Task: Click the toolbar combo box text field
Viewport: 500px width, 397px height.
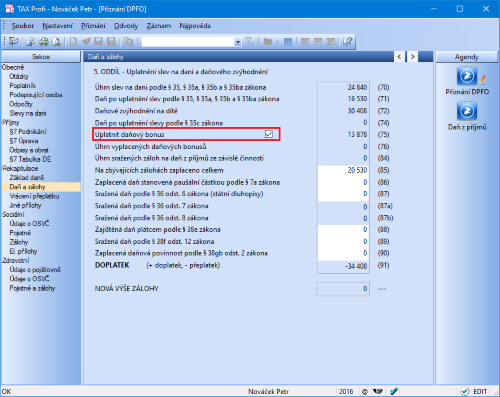Action: click(188, 42)
